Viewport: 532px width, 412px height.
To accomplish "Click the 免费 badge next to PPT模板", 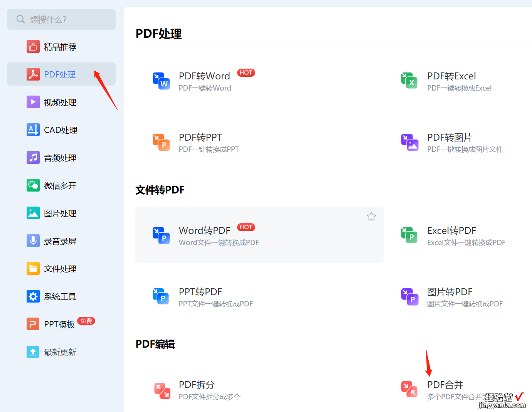I will click(86, 321).
